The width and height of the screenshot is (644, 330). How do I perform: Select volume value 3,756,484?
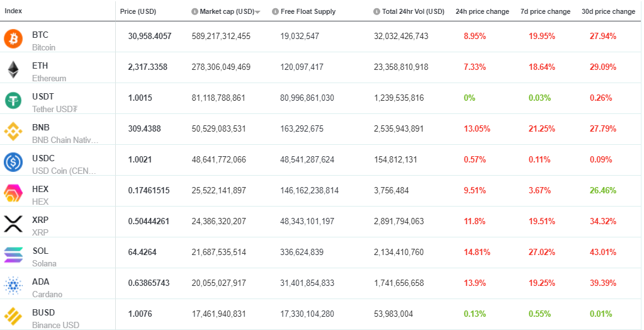pos(391,190)
